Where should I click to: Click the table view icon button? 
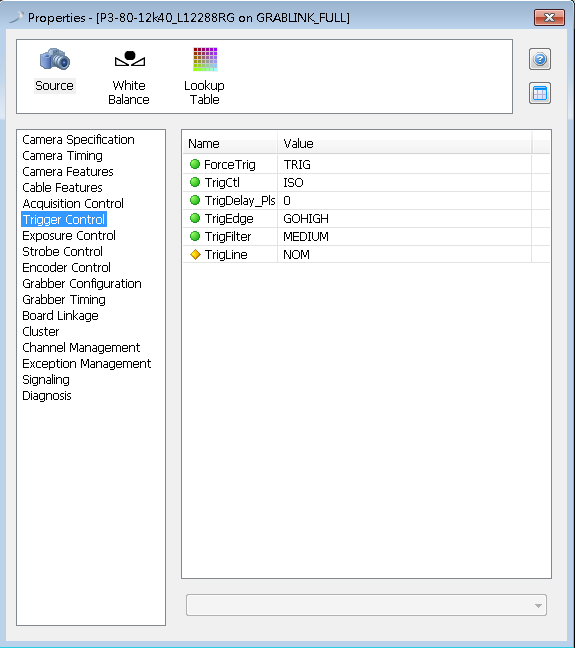click(540, 93)
